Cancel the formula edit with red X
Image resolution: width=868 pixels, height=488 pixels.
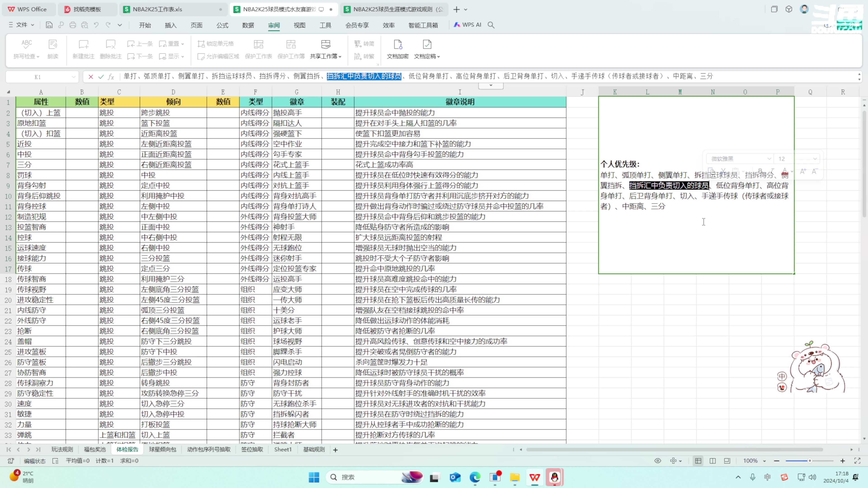click(91, 77)
